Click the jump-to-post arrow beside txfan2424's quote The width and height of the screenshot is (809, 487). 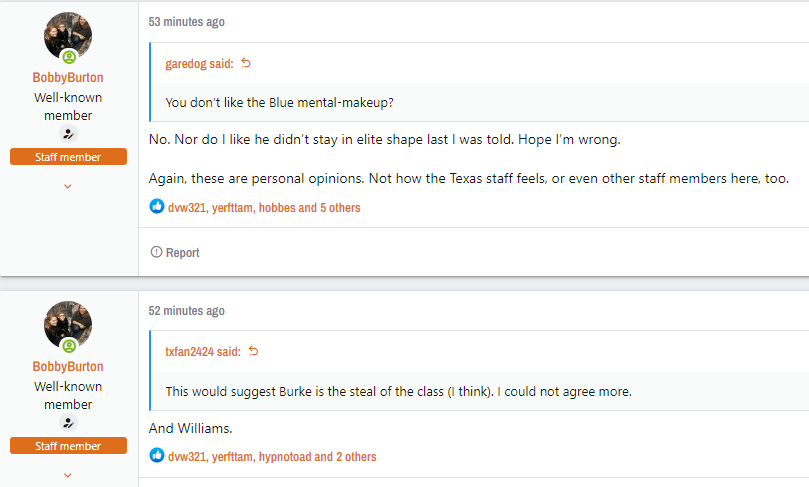[x=253, y=351]
